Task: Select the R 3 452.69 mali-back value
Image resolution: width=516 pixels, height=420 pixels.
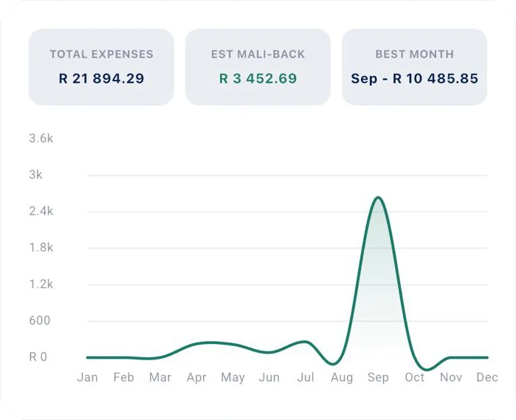Action: 258,79
